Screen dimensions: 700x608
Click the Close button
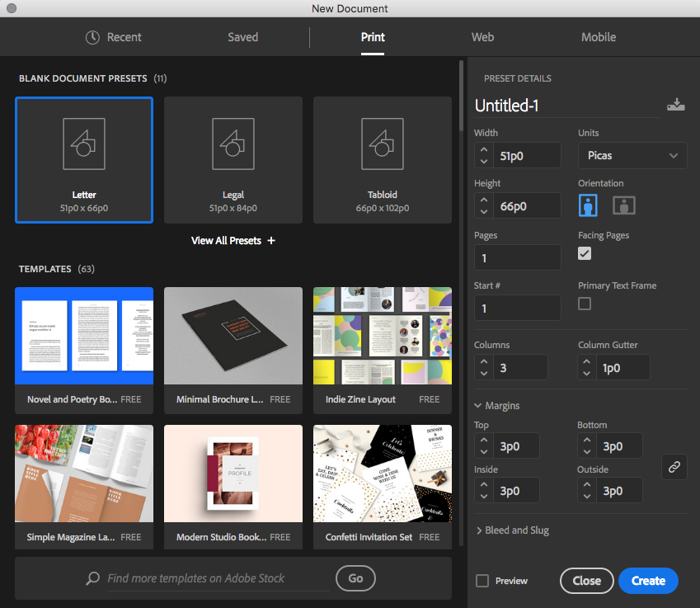586,581
